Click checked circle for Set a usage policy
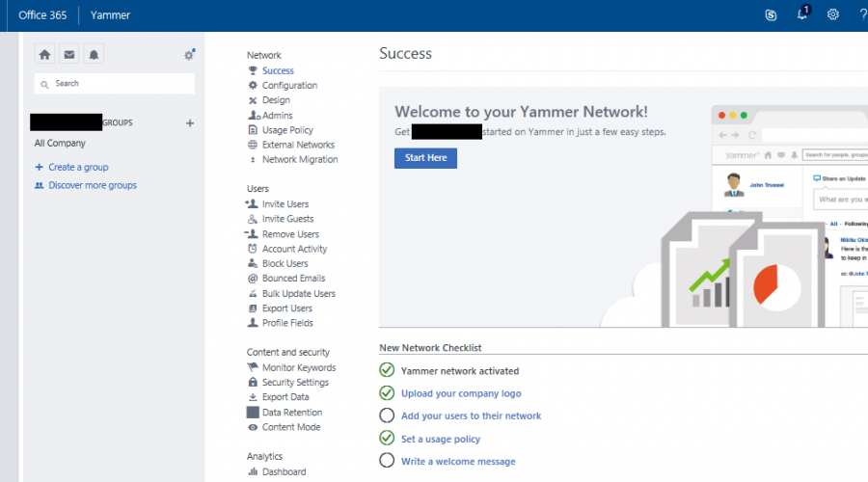 pyautogui.click(x=387, y=439)
